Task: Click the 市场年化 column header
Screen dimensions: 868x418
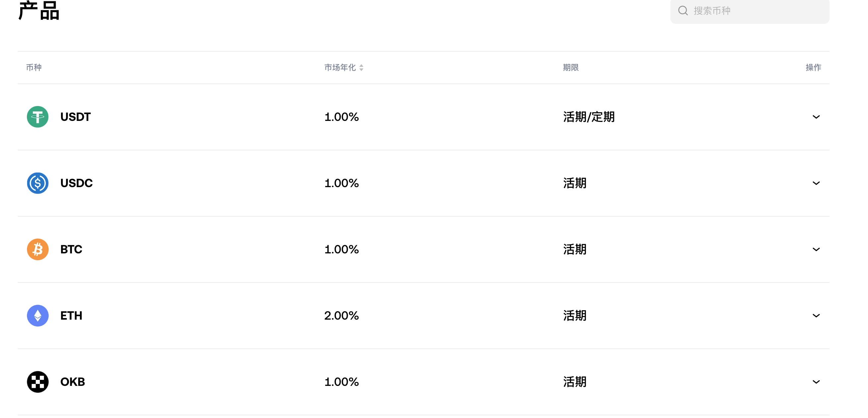Action: coord(340,68)
